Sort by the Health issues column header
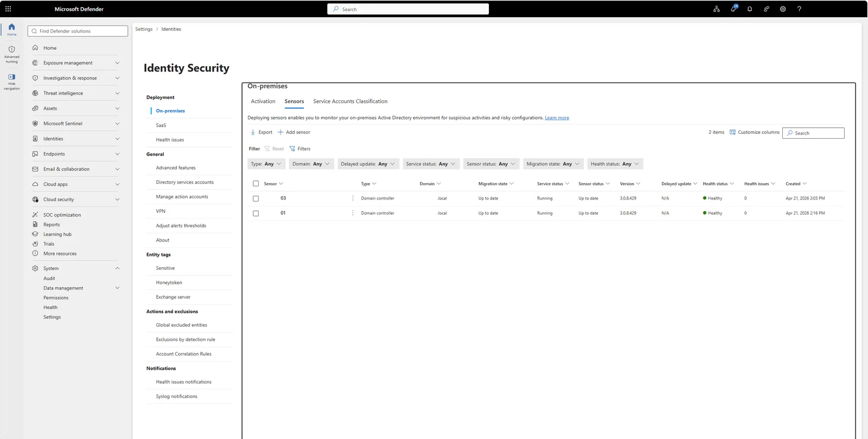Image resolution: width=868 pixels, height=439 pixels. (x=759, y=184)
